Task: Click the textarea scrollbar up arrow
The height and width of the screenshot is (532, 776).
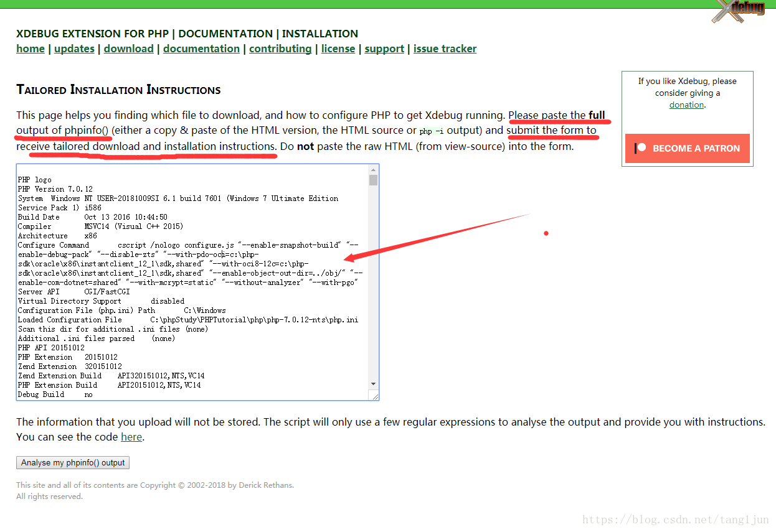Action: 373,170
